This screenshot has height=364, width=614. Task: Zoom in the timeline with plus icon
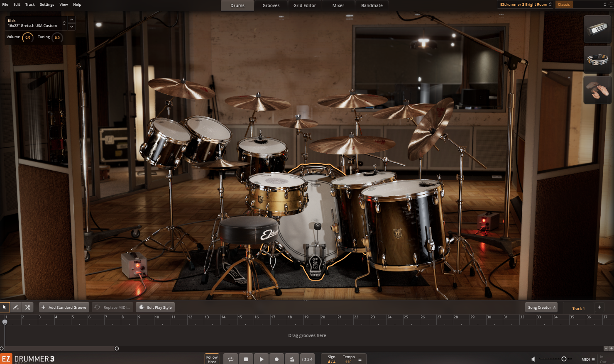click(x=611, y=348)
